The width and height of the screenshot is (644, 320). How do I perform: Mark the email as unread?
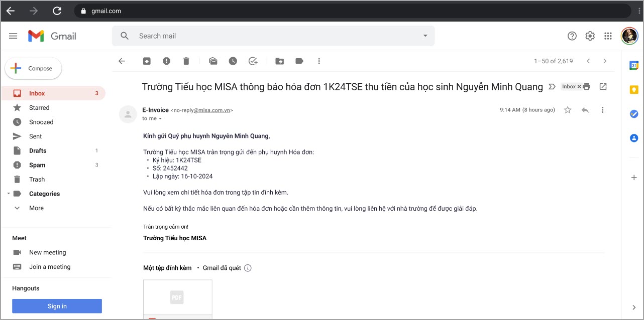213,61
